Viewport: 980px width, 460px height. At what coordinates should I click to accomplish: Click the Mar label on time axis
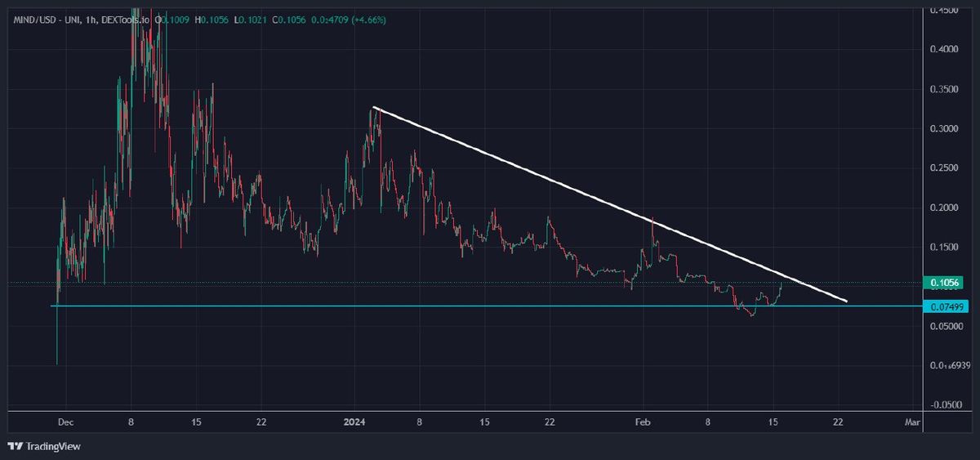[913, 422]
